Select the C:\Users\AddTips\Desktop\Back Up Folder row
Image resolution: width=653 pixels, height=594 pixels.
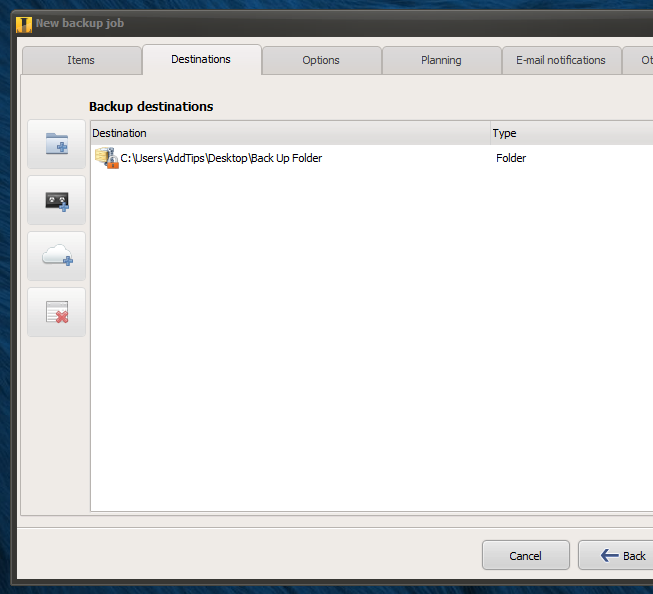tap(372, 158)
